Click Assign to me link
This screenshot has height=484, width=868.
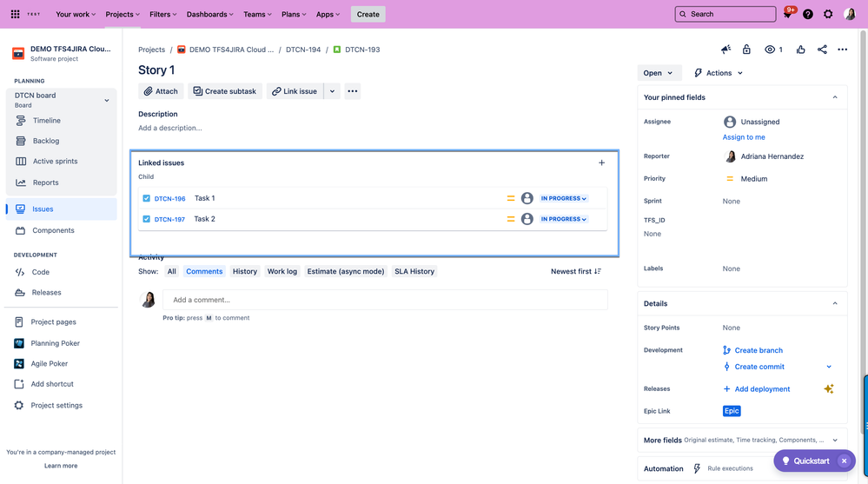click(x=744, y=137)
